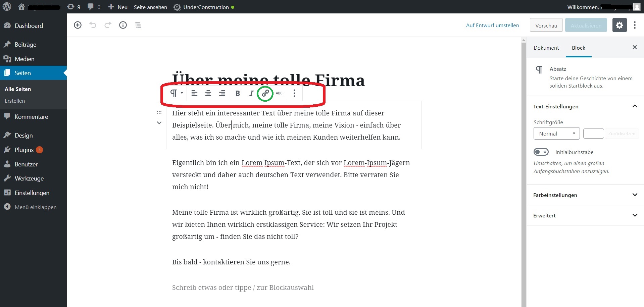Open block navigation list icon
The height and width of the screenshot is (307, 644).
(x=138, y=25)
